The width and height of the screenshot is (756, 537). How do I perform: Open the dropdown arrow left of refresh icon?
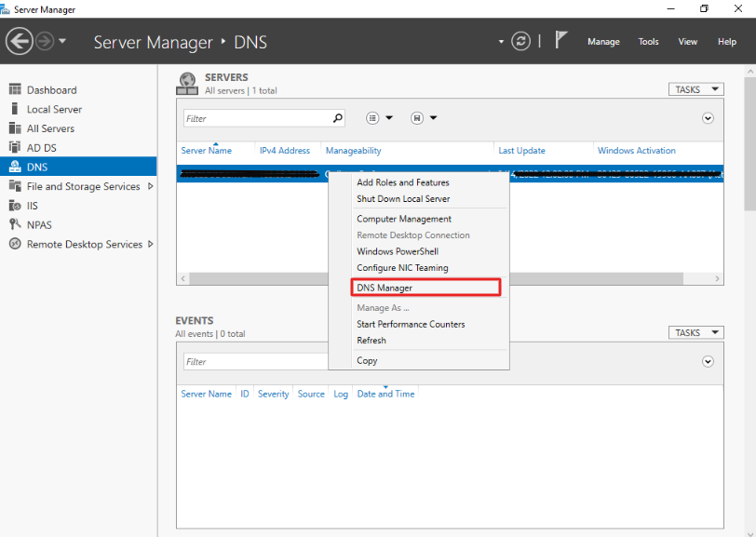[501, 42]
